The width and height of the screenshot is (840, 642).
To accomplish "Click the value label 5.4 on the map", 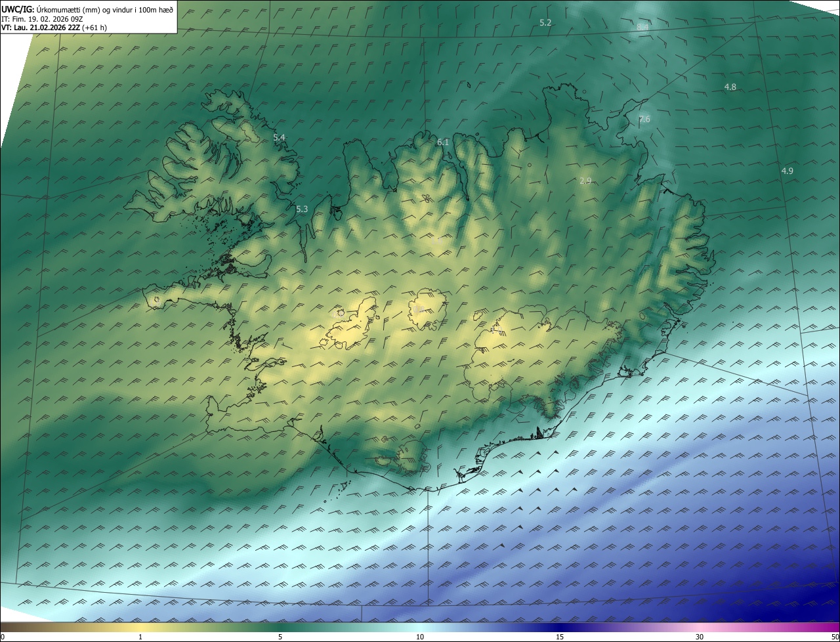I will pos(279,137).
